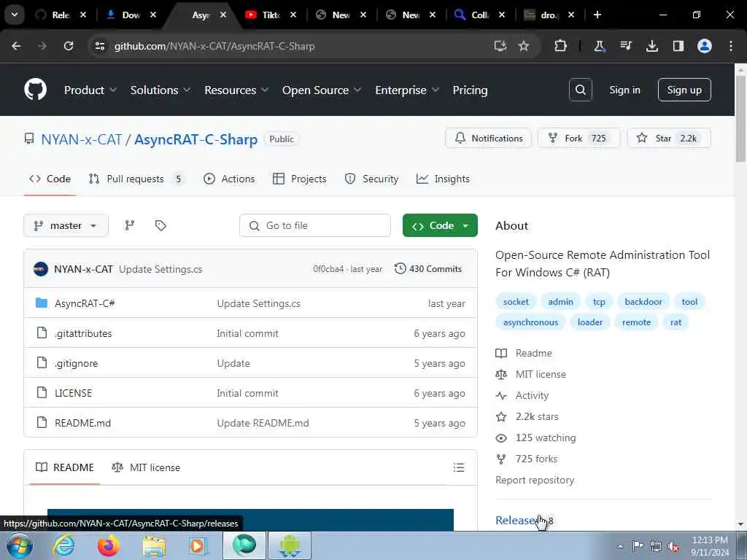Click the site information icon in address bar

(99, 46)
